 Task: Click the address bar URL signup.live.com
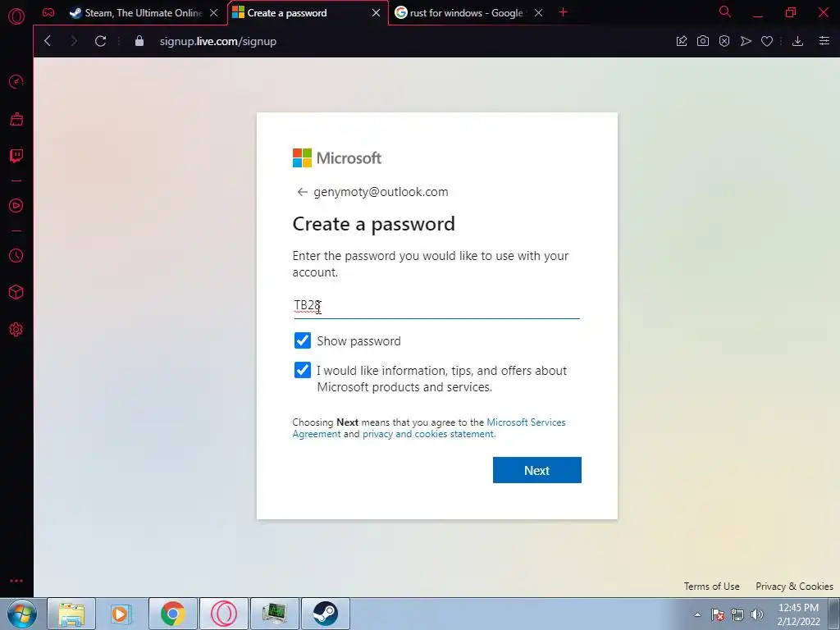(218, 41)
